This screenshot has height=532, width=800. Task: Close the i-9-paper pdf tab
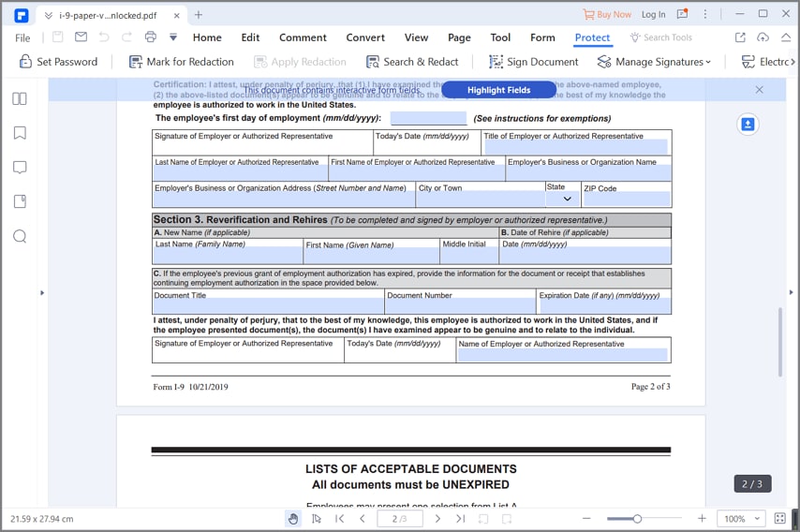(176, 15)
